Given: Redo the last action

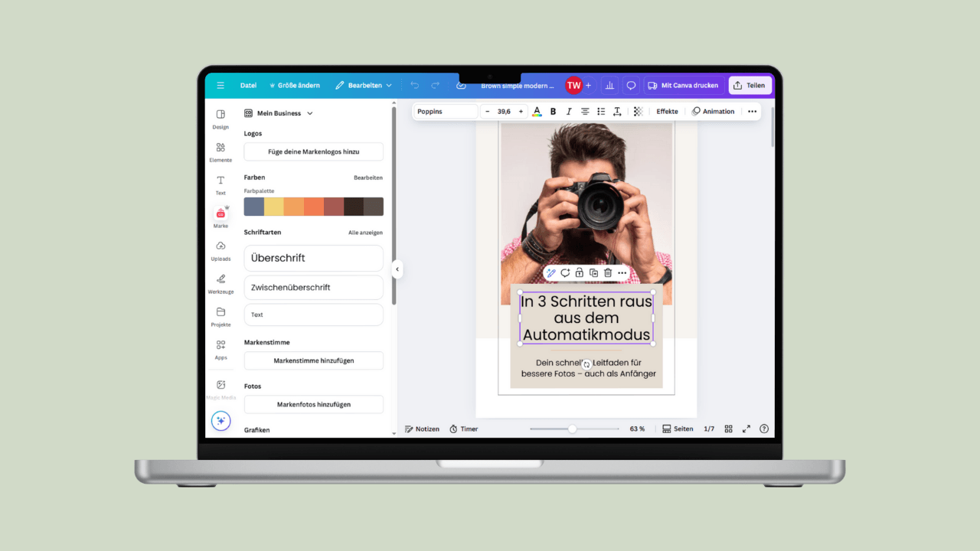Looking at the screenshot, I should (x=435, y=86).
